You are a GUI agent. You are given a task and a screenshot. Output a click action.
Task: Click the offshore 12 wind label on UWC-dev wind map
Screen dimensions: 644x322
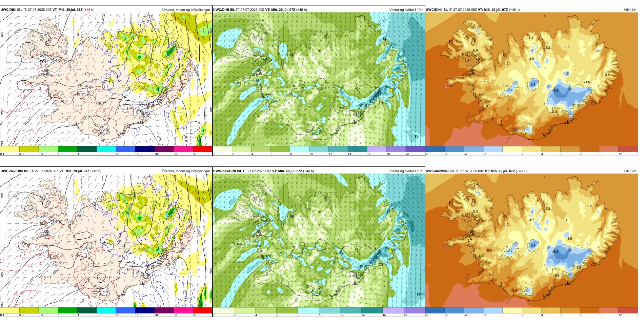point(418,295)
